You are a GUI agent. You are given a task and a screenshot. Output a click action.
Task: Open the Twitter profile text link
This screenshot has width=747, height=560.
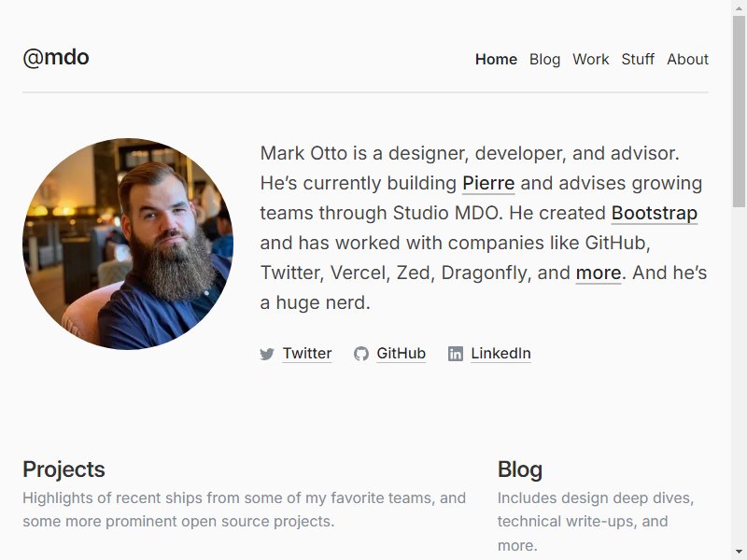[x=307, y=354]
